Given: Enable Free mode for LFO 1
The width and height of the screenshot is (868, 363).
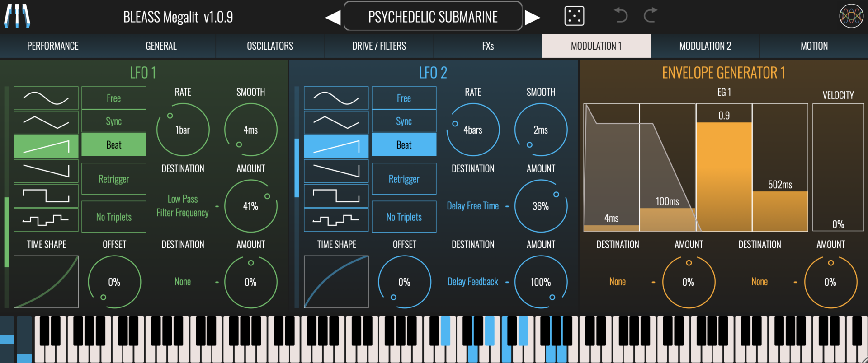Looking at the screenshot, I should click(x=113, y=98).
